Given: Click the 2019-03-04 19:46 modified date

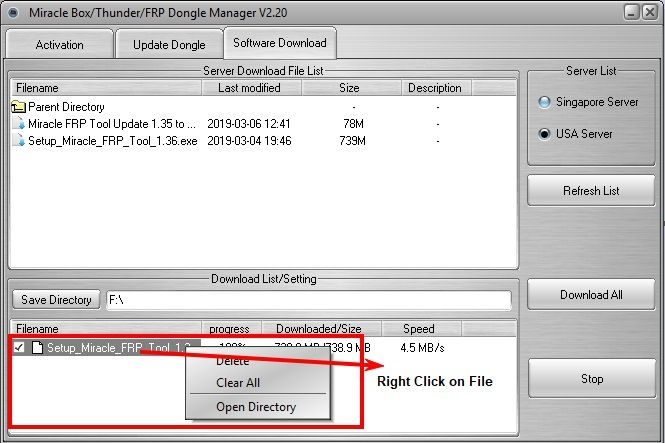Looking at the screenshot, I should 249,141.
